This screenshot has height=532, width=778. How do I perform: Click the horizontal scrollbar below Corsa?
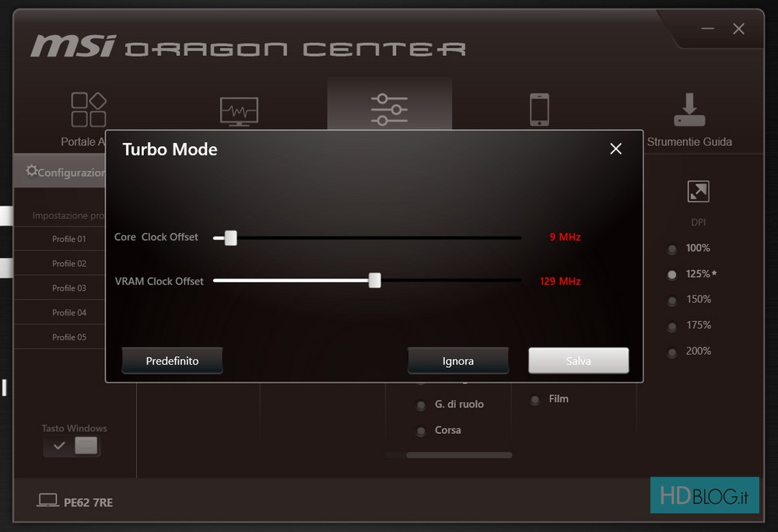(459, 455)
